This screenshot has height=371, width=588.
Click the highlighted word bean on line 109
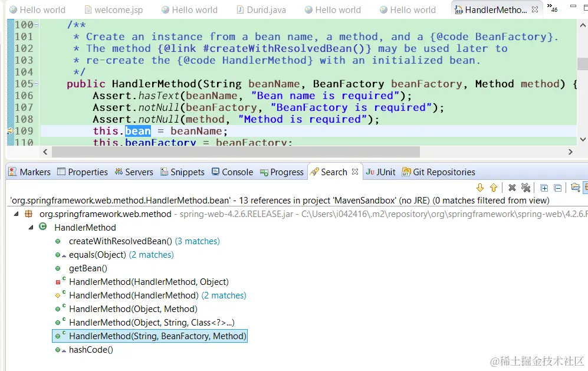138,131
